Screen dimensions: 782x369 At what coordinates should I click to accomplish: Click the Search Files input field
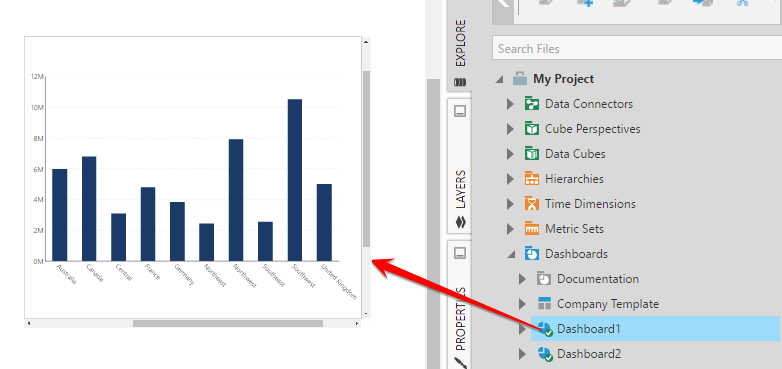pyautogui.click(x=637, y=48)
